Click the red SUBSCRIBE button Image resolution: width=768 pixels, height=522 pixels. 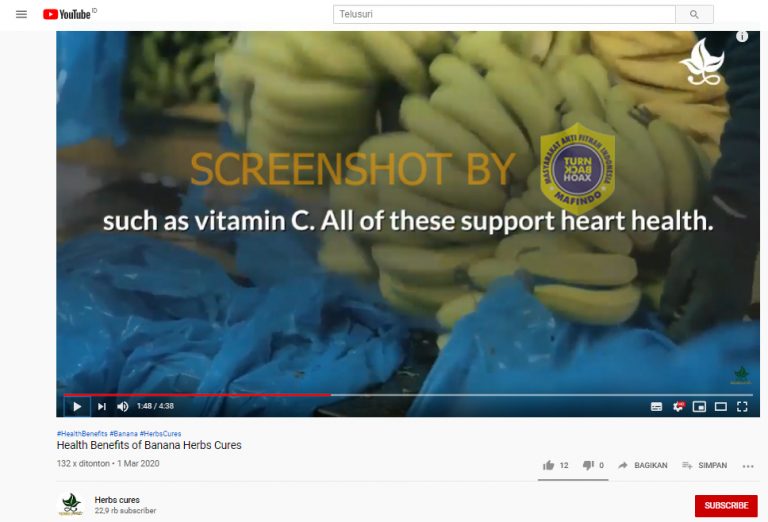click(x=726, y=505)
